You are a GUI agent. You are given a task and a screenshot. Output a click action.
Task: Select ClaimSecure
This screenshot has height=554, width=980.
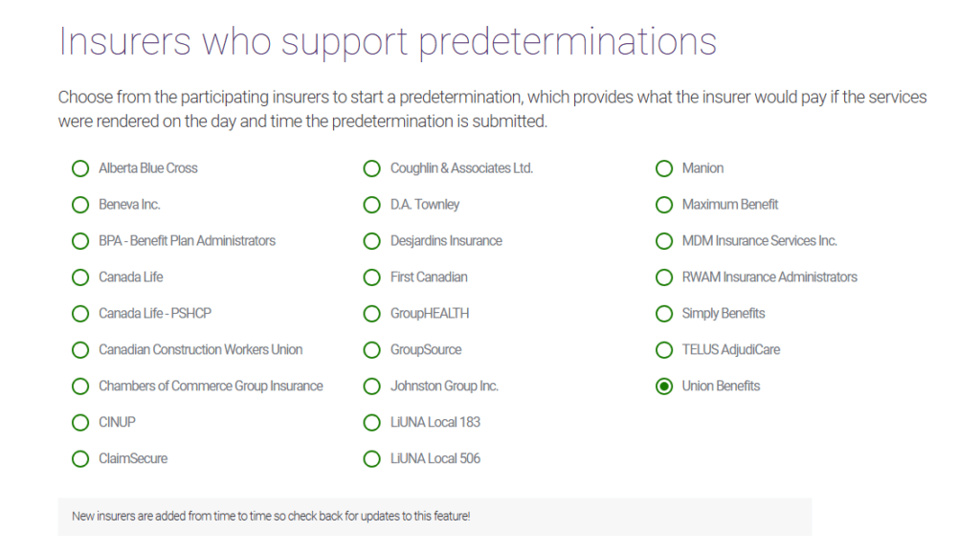(80, 458)
